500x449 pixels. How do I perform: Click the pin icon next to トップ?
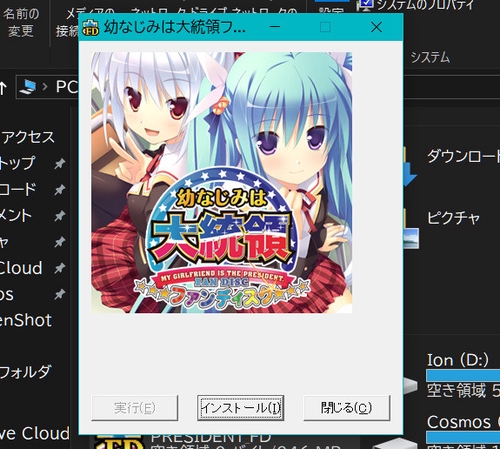point(60,163)
